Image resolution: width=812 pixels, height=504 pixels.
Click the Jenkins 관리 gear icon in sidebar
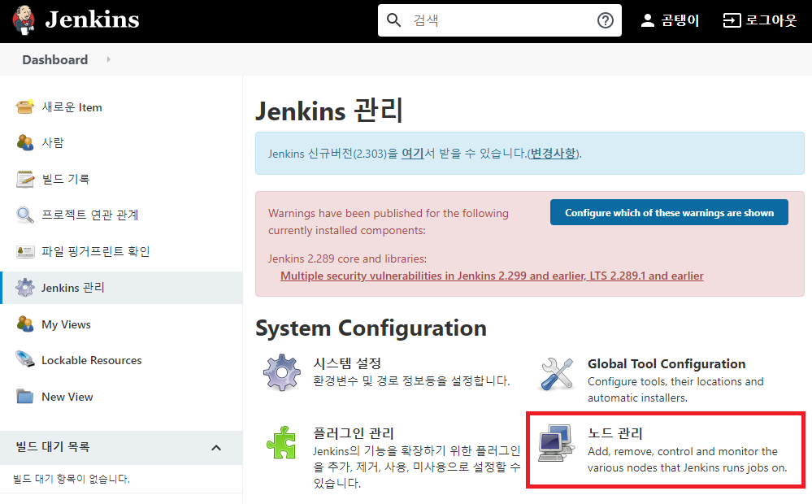point(25,288)
